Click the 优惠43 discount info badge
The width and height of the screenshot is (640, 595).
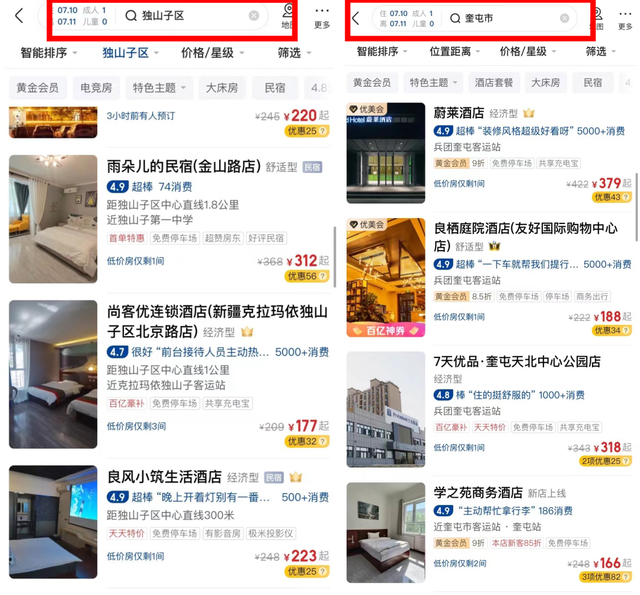click(x=611, y=197)
